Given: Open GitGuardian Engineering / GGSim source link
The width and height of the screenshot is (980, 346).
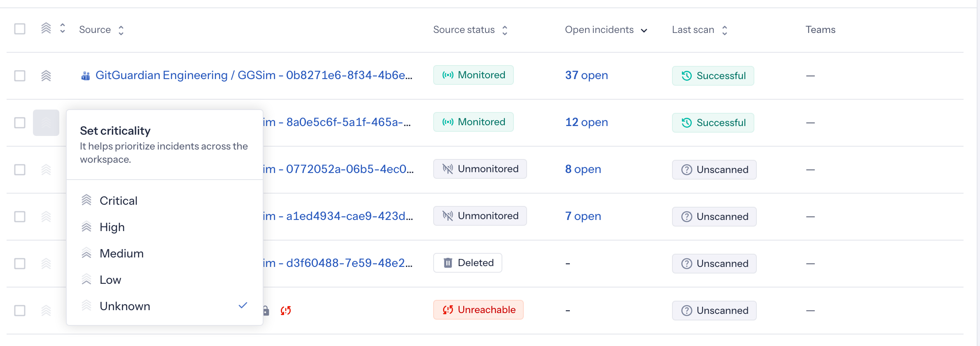Looking at the screenshot, I should 254,75.
